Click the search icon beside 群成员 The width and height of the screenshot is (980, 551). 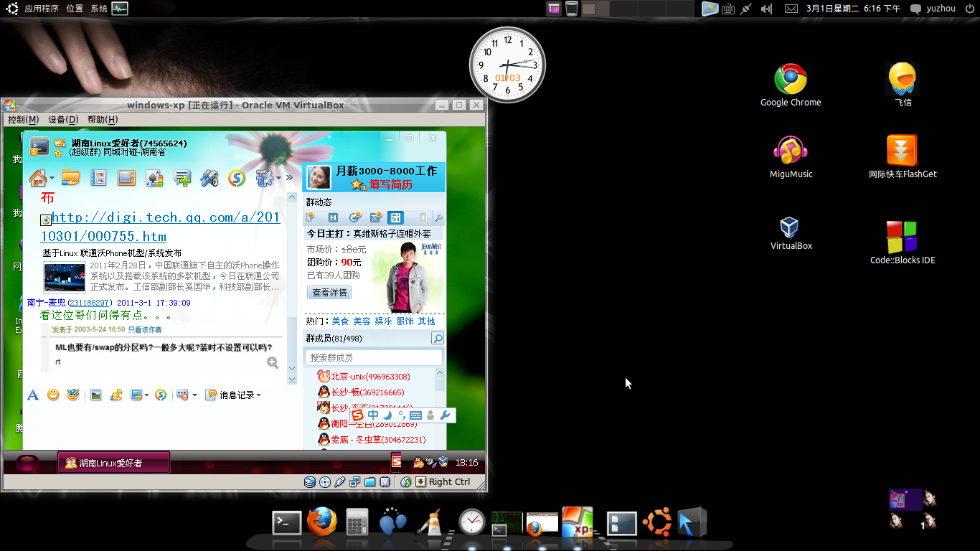pos(438,338)
